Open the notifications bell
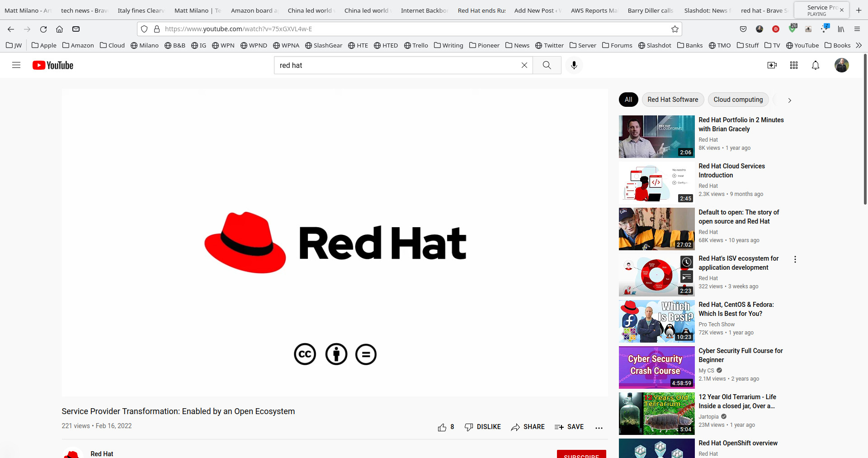868x458 pixels. [816, 65]
